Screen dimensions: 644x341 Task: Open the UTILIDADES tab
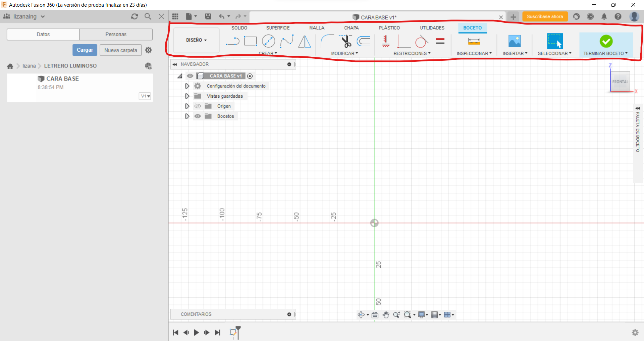pyautogui.click(x=432, y=28)
